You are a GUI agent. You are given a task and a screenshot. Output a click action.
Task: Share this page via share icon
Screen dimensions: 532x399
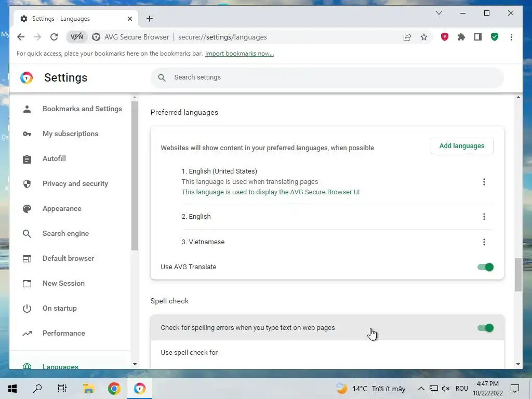pyautogui.click(x=407, y=37)
